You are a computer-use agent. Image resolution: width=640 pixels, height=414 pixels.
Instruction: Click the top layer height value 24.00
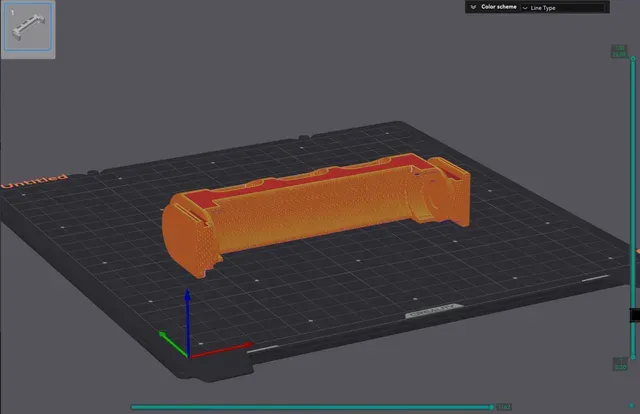pyautogui.click(x=619, y=54)
